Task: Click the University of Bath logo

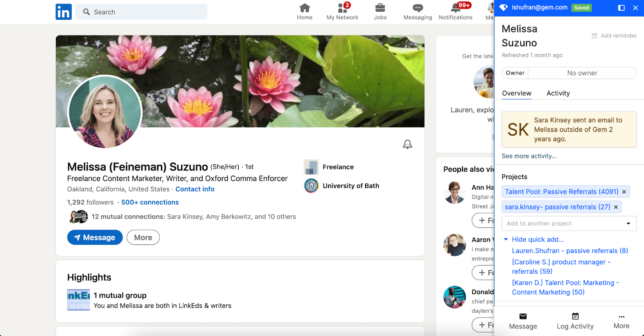Action: [311, 186]
